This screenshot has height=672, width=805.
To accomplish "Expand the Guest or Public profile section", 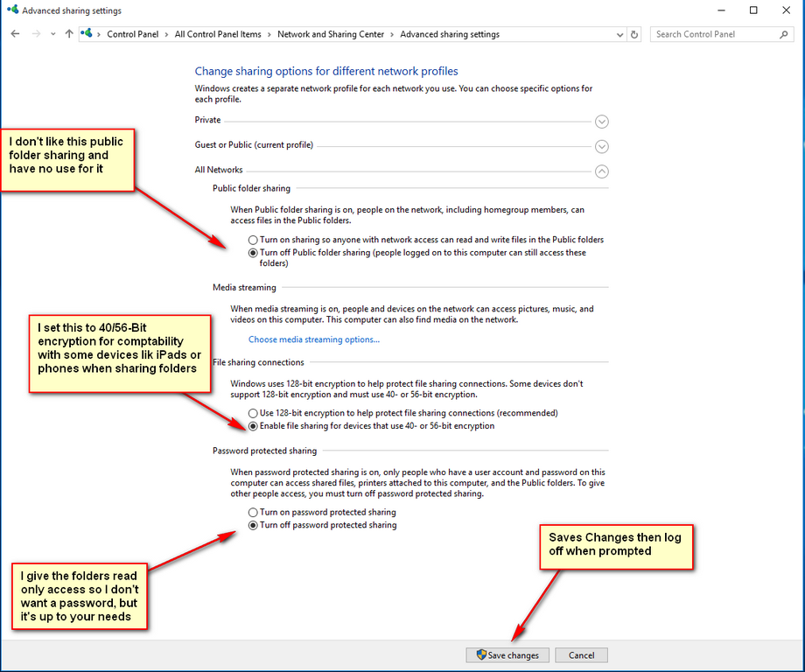I will tap(602, 147).
